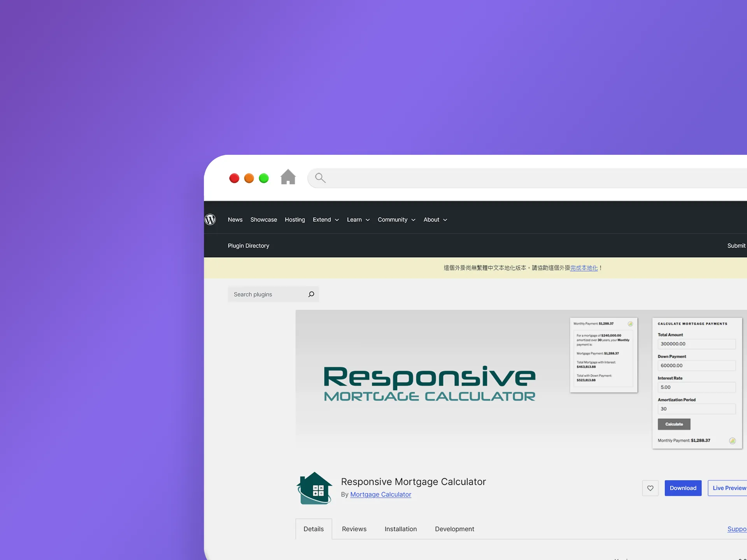Viewport: 747px width, 560px height.
Task: Open the Hosting menu item
Action: (295, 220)
